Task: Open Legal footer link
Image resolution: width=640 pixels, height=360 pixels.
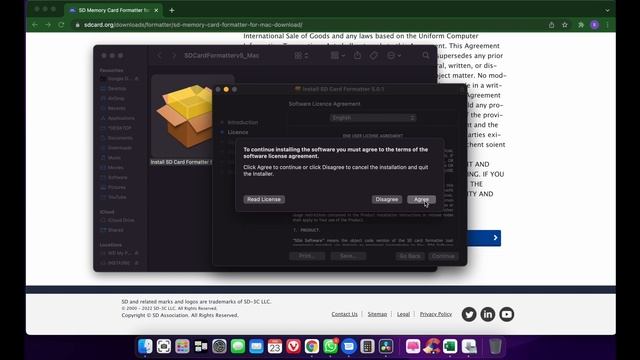Action: 403,314
